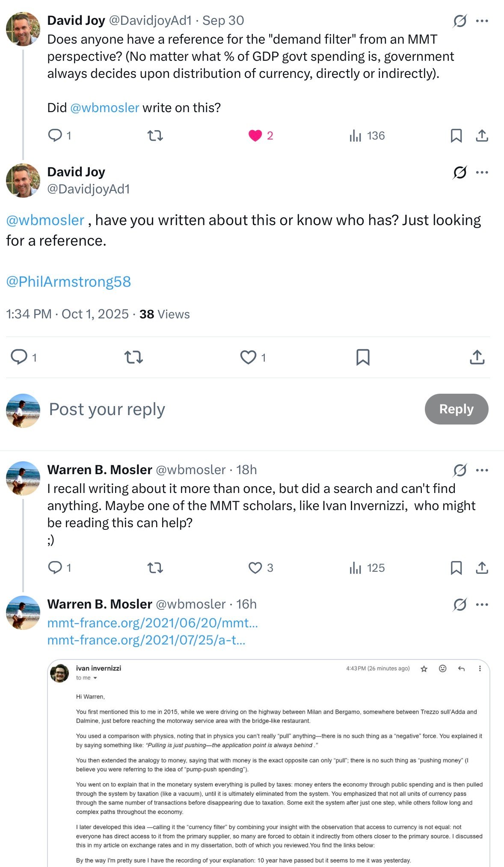Open the three-dot menu in the email header
504x867 pixels.
coord(480,668)
